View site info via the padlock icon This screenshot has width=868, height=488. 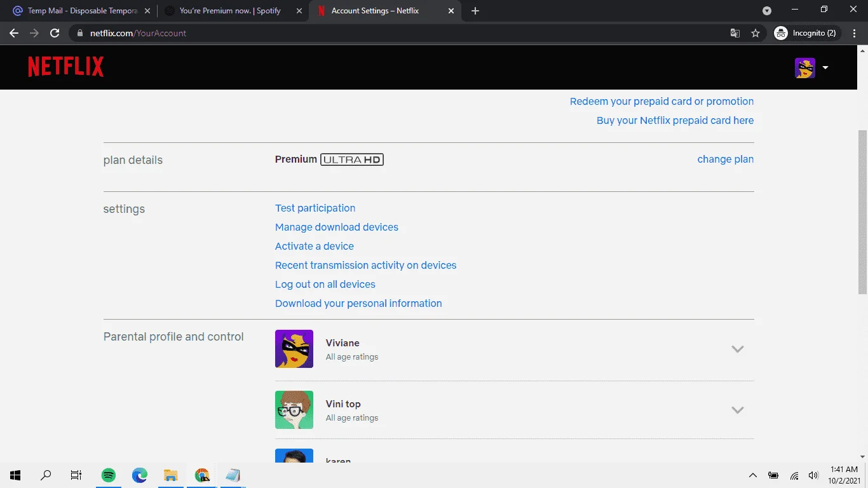click(80, 33)
